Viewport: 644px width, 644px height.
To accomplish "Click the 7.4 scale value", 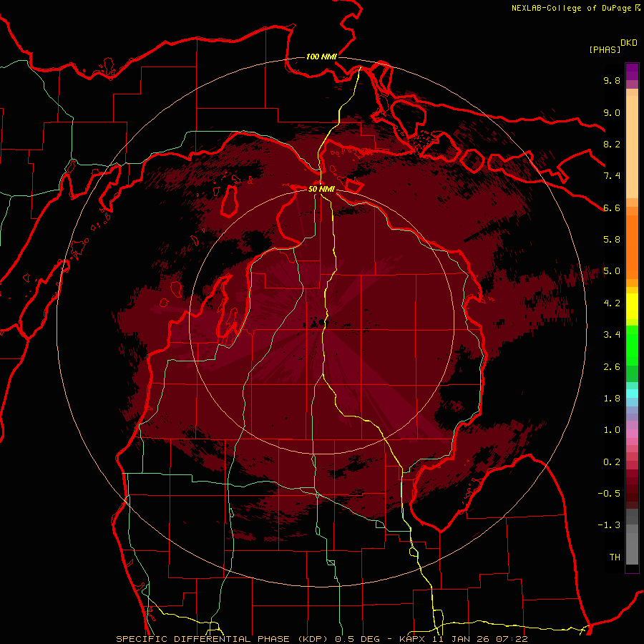I will pyautogui.click(x=612, y=176).
